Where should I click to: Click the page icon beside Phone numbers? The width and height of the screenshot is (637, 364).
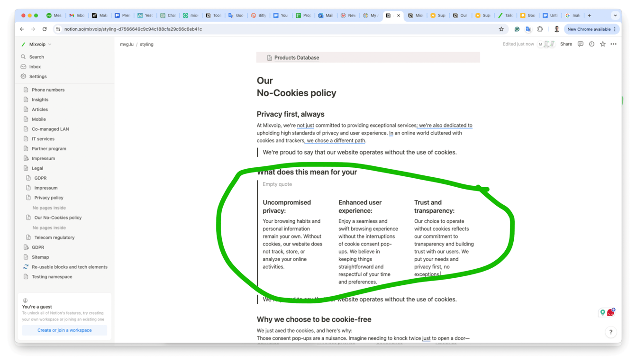(26, 90)
